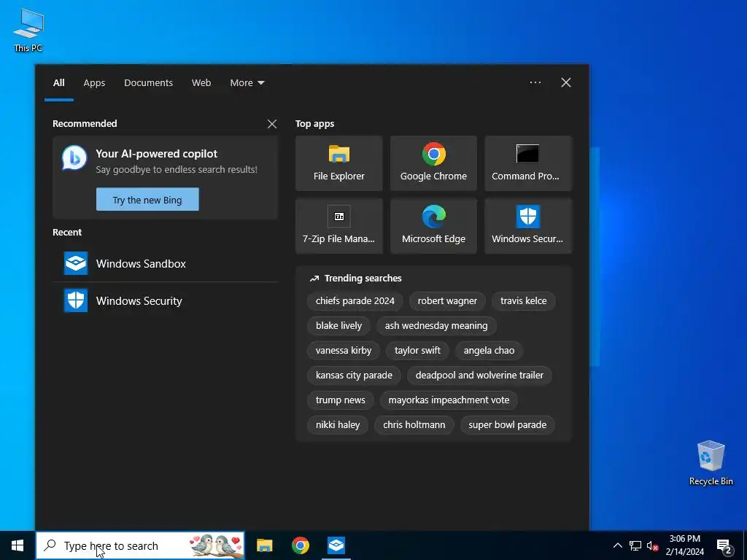747x560 pixels.
Task: Open Command Prompt tile in Top apps
Action: click(x=528, y=163)
